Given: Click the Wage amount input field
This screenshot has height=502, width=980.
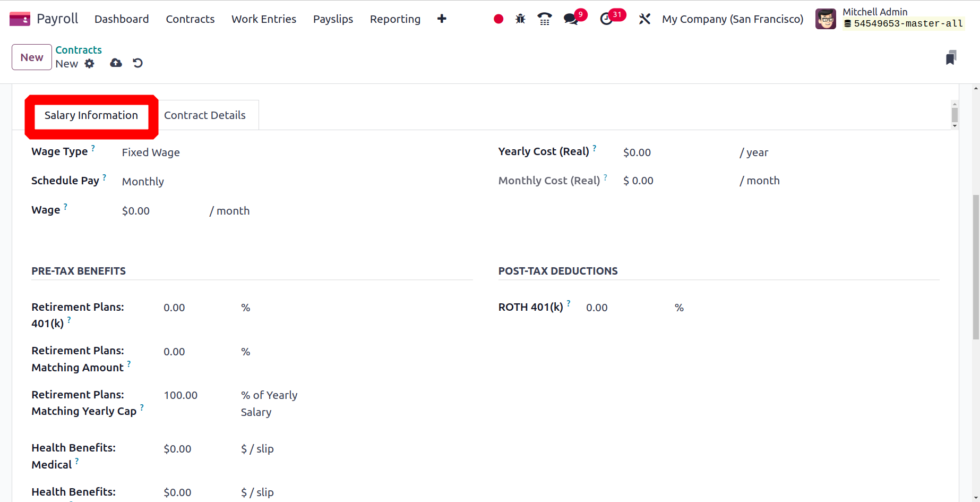Looking at the screenshot, I should 161,211.
